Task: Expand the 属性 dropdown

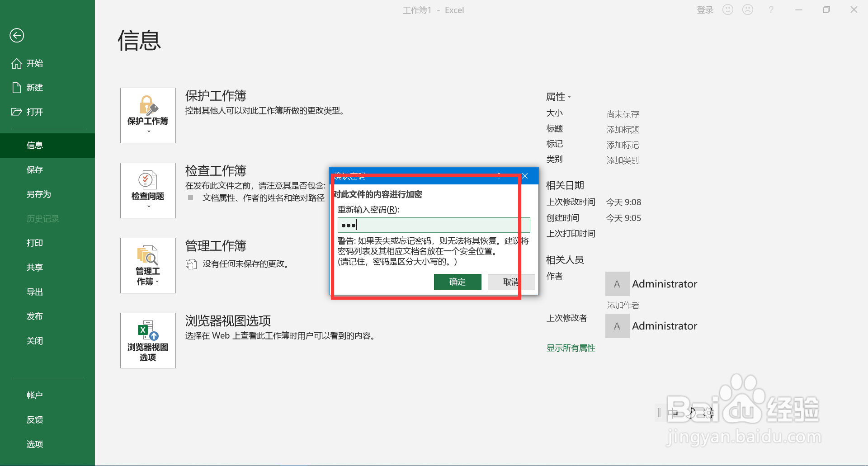Action: coord(569,96)
